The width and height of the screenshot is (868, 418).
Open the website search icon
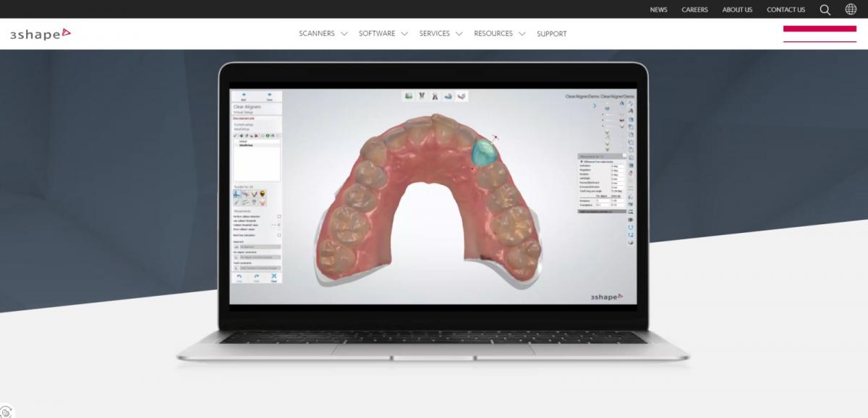(x=825, y=9)
